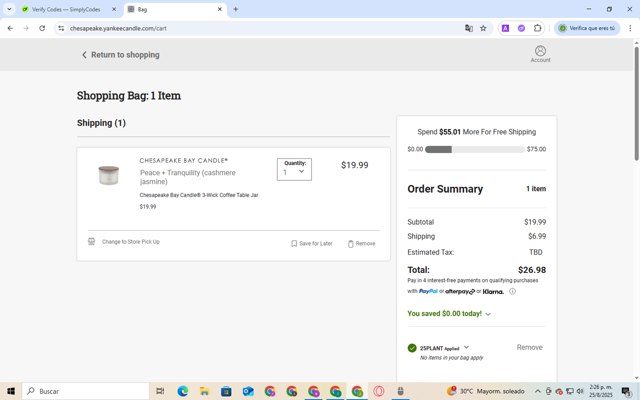The width and height of the screenshot is (640, 400).
Task: Open Microsoft Store from the taskbar
Action: pyautogui.click(x=226, y=391)
